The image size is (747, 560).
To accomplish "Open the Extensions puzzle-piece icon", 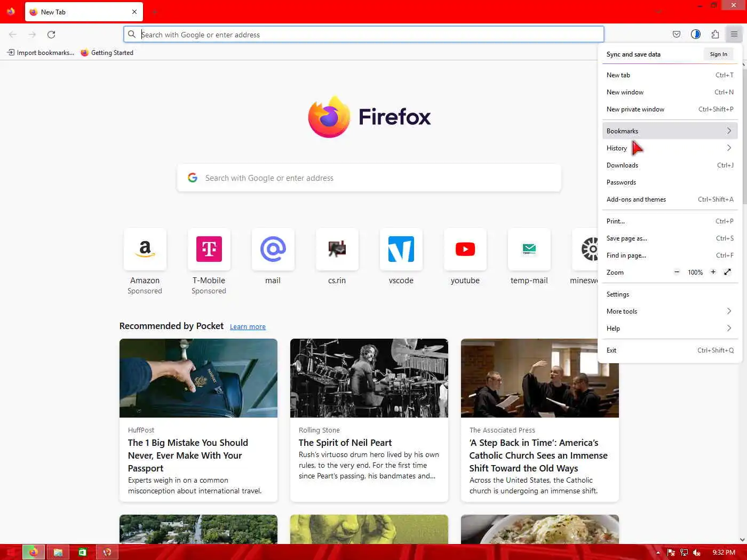I will (715, 34).
